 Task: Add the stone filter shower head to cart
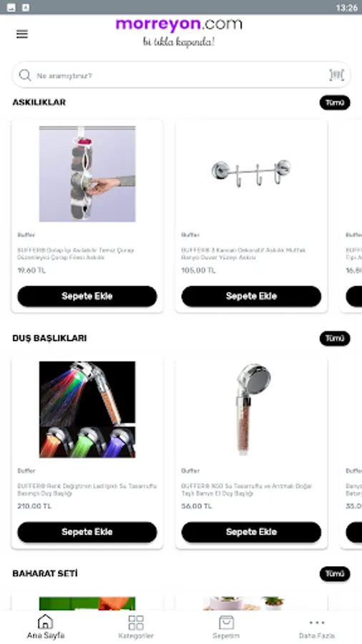[251, 532]
